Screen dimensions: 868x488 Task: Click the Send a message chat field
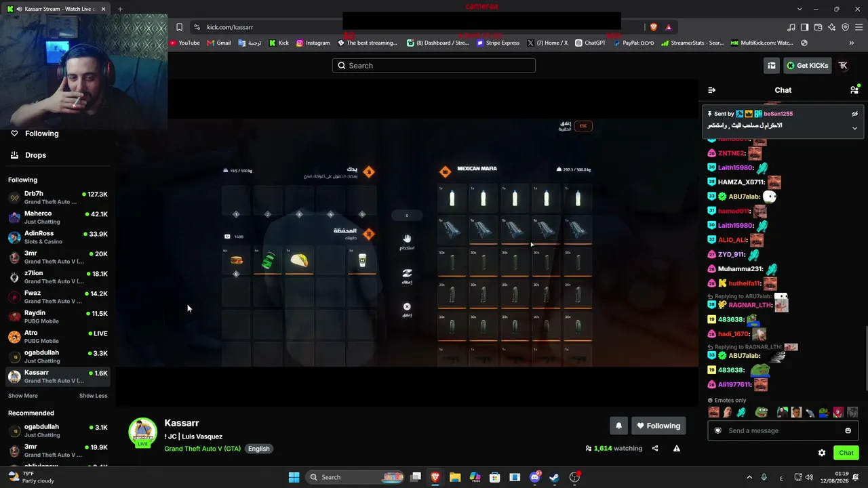pos(784,431)
